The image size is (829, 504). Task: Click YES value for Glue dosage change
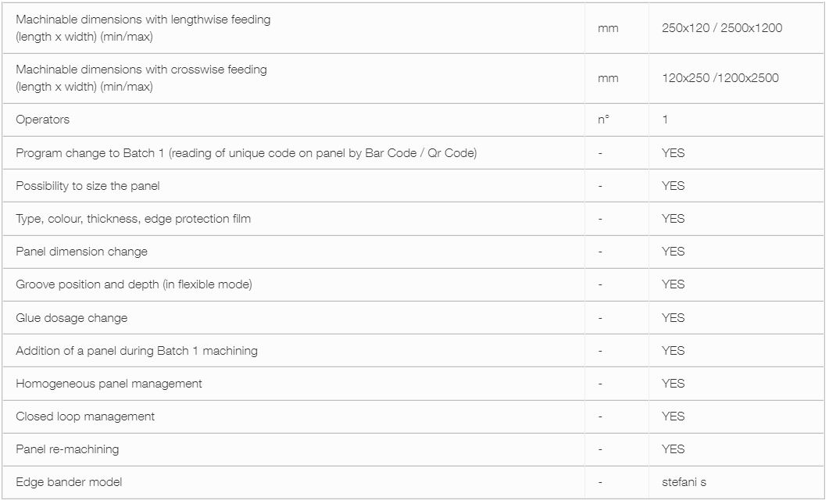[x=673, y=318]
